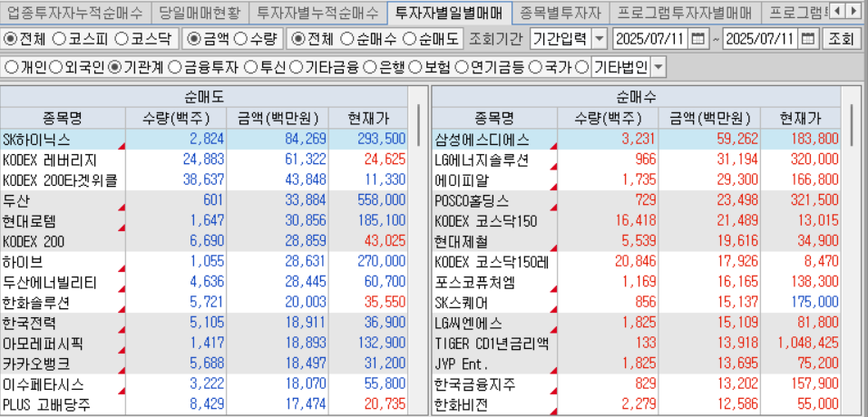Select the 코스피 radio button
868x417 pixels.
59,39
